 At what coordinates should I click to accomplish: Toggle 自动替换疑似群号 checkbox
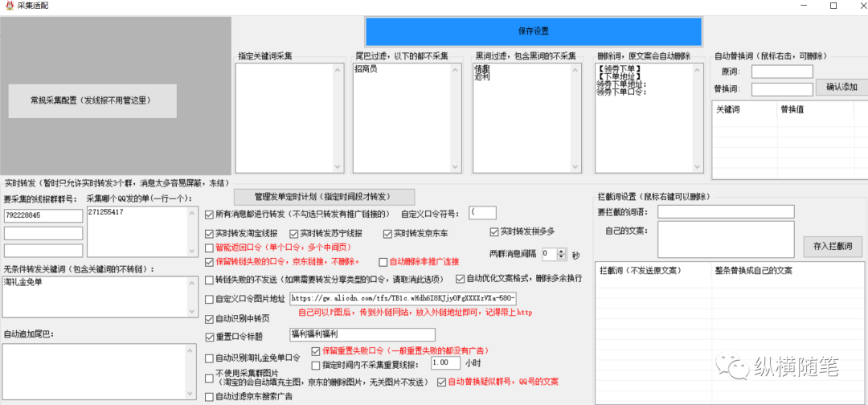click(x=441, y=382)
